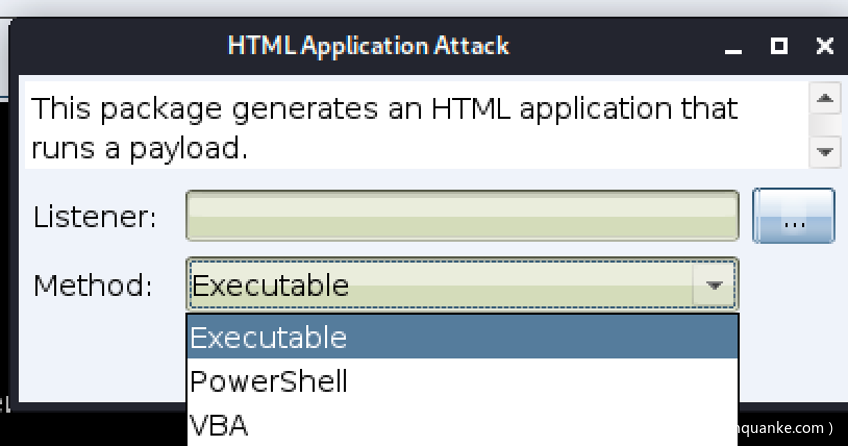Minimize the HTML Application Attack dialog

coord(735,46)
